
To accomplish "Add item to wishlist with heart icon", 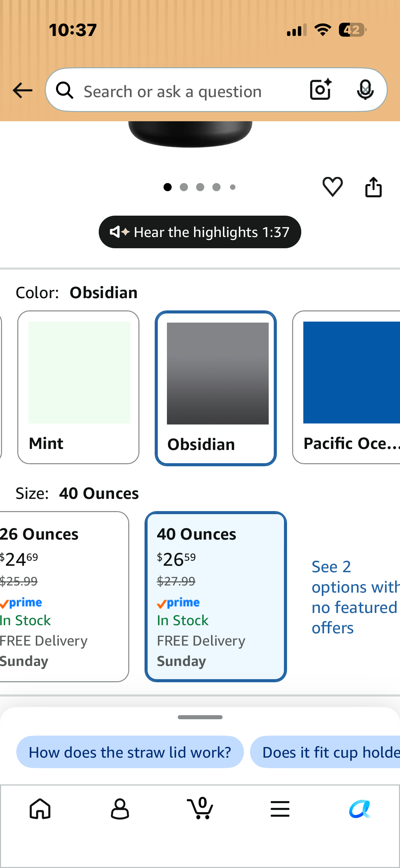I will (332, 187).
